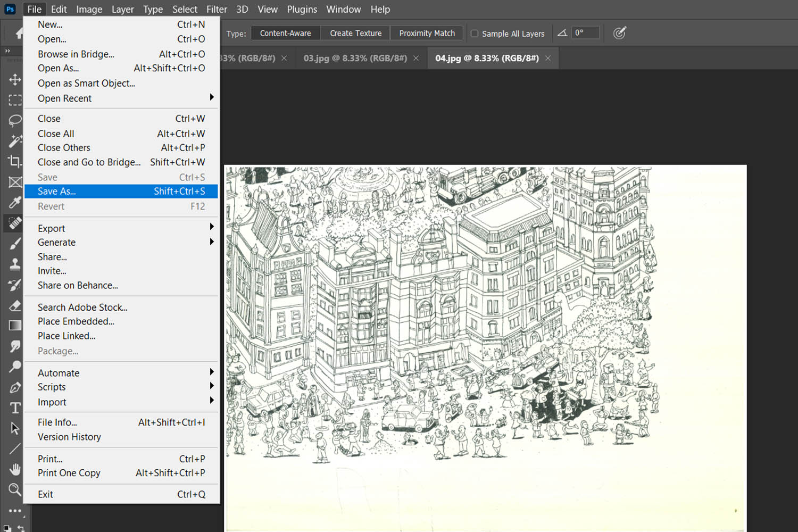
Task: Choose Close All menu entry
Action: [x=121, y=134]
